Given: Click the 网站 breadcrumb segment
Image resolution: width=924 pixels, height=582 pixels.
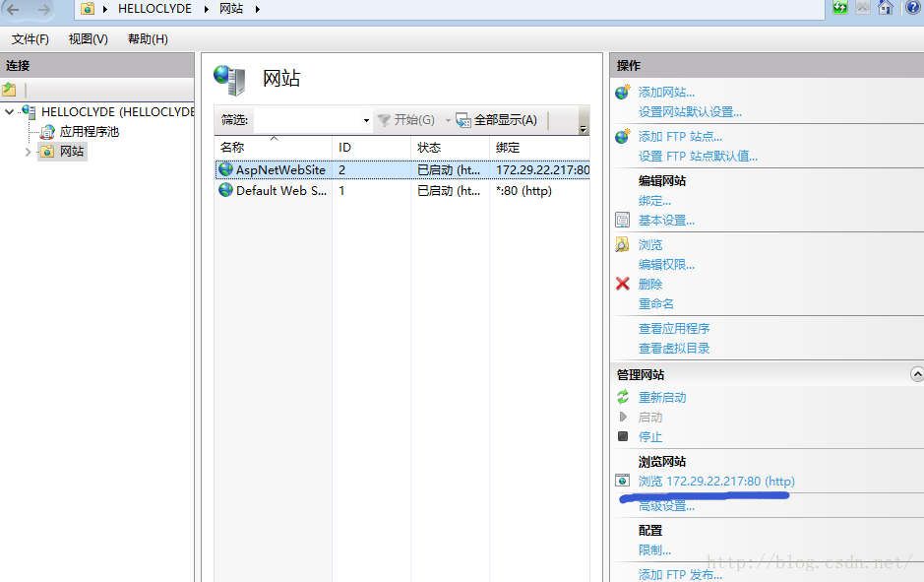Looking at the screenshot, I should [x=231, y=9].
